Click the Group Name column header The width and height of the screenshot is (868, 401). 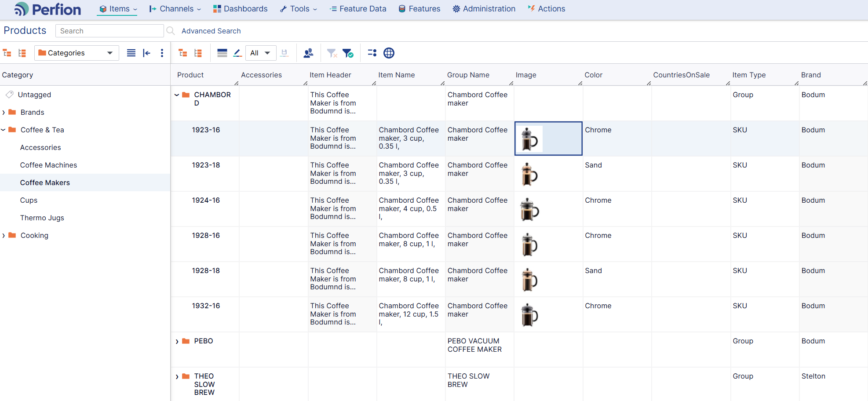pos(468,75)
